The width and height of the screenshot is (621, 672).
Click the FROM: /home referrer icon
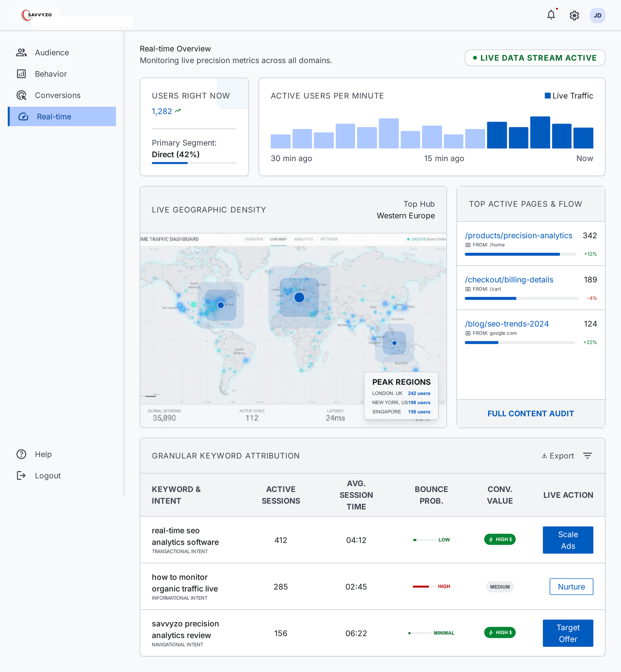468,245
